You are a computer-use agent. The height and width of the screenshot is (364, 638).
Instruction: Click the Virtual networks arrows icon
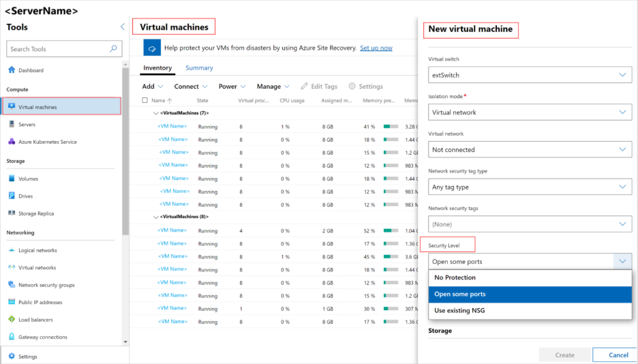click(12, 267)
